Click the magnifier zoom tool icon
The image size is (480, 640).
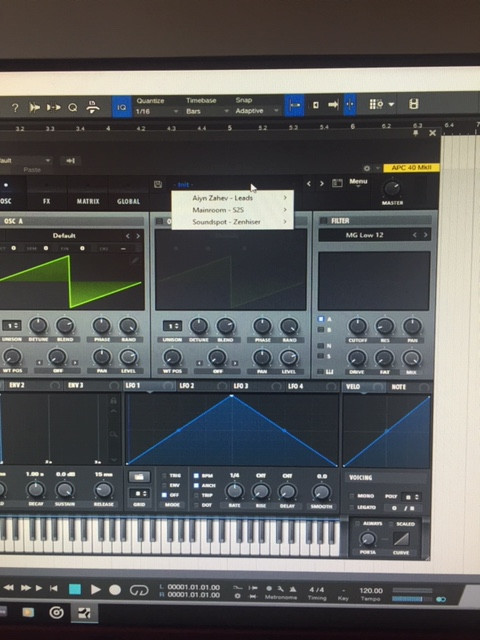tap(73, 107)
